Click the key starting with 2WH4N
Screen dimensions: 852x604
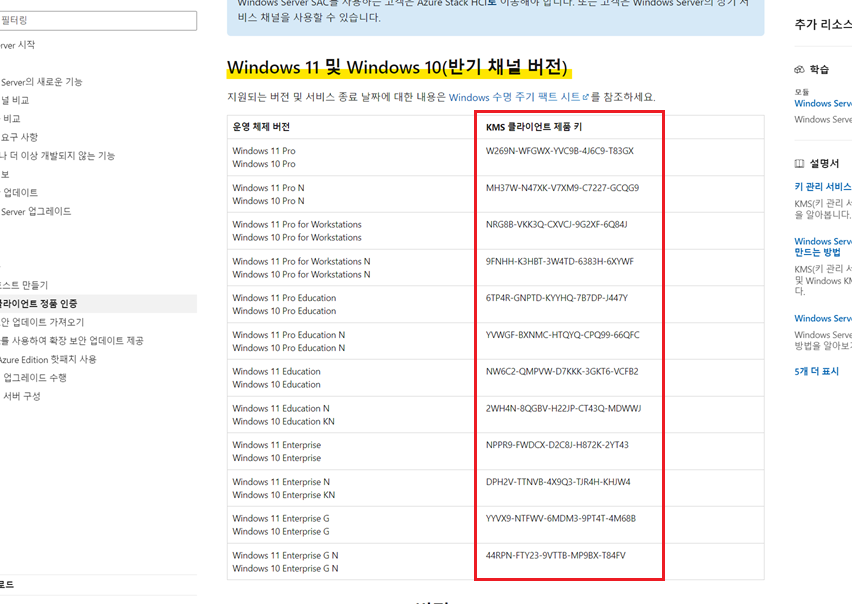click(563, 408)
